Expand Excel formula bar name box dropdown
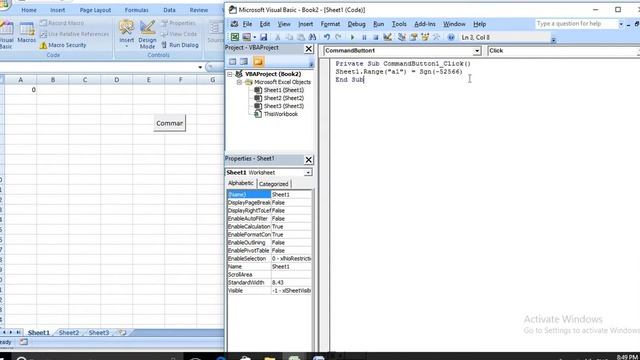 pos(200,67)
